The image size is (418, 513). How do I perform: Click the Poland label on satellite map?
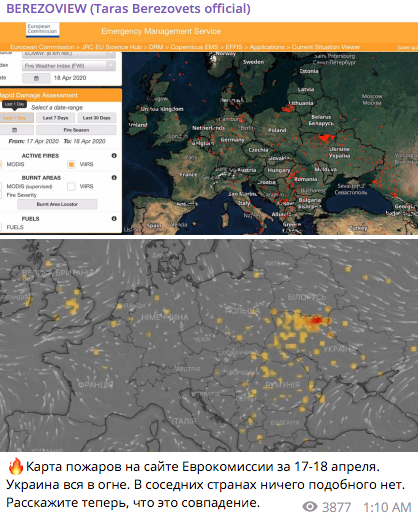click(277, 130)
